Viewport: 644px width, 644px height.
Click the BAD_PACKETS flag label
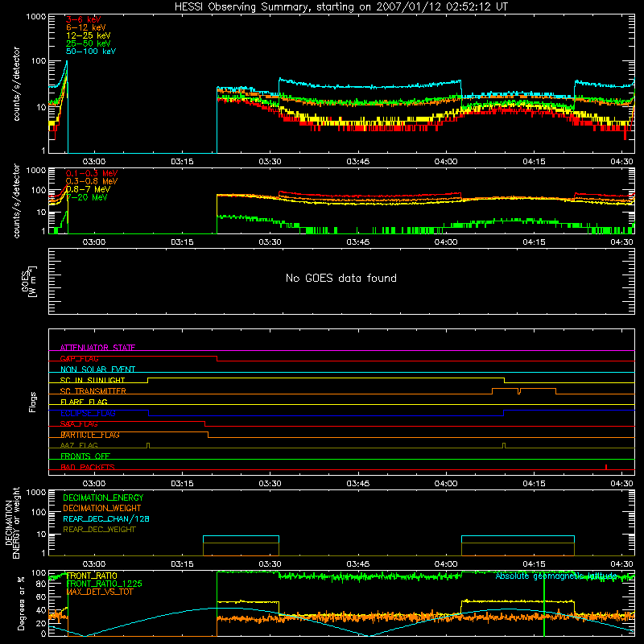point(88,467)
